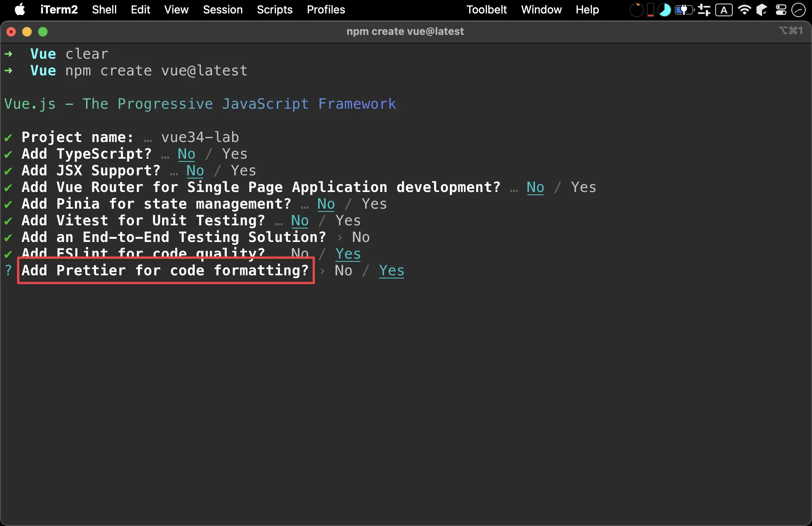812x526 pixels.
Task: Click 'Yes' on the Pinia state management row
Action: coord(374,204)
